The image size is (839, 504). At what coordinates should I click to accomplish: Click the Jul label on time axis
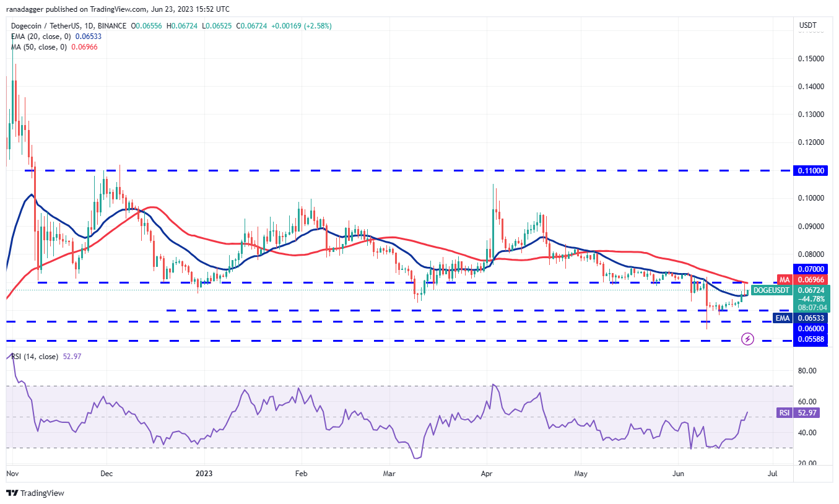[x=772, y=473]
